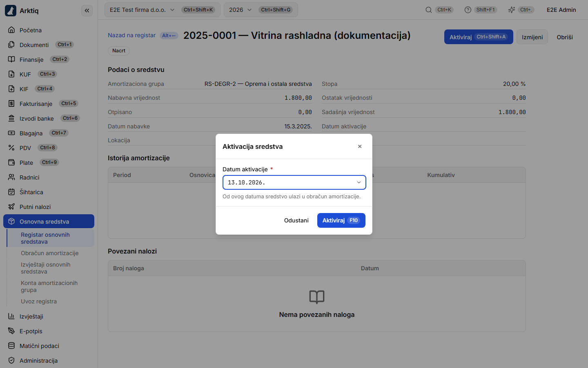
Task: Open Obračun amortizacije submenu item
Action: coord(51,253)
